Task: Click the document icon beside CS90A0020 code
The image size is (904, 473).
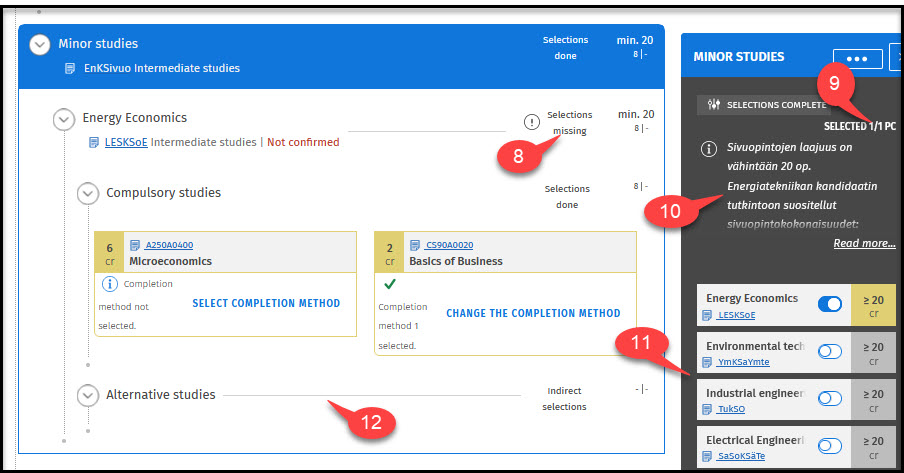Action: pos(416,244)
